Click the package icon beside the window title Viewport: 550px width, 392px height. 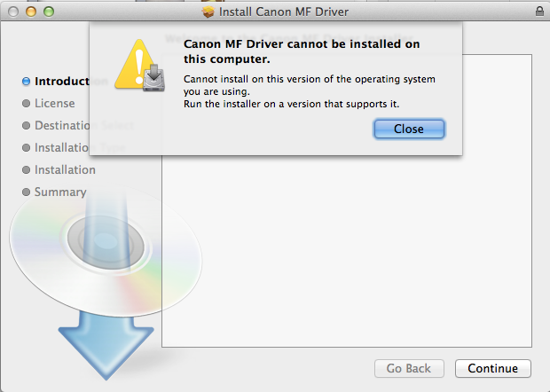tap(208, 12)
